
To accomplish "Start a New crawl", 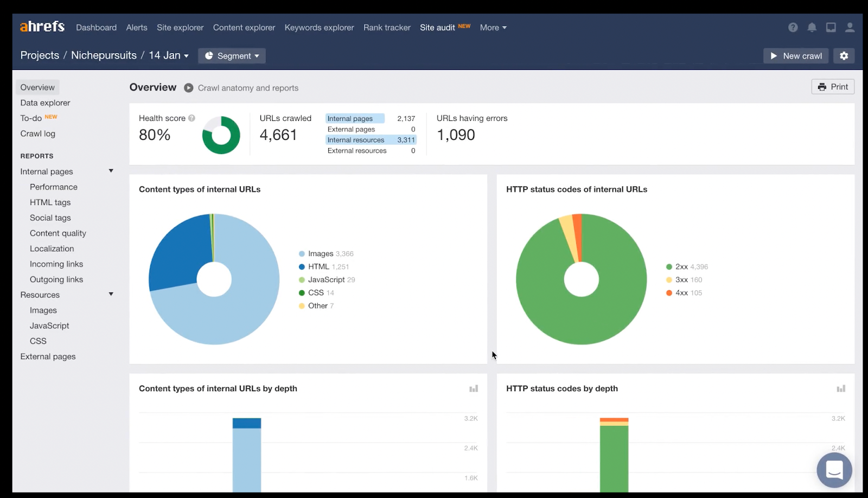I will [795, 56].
